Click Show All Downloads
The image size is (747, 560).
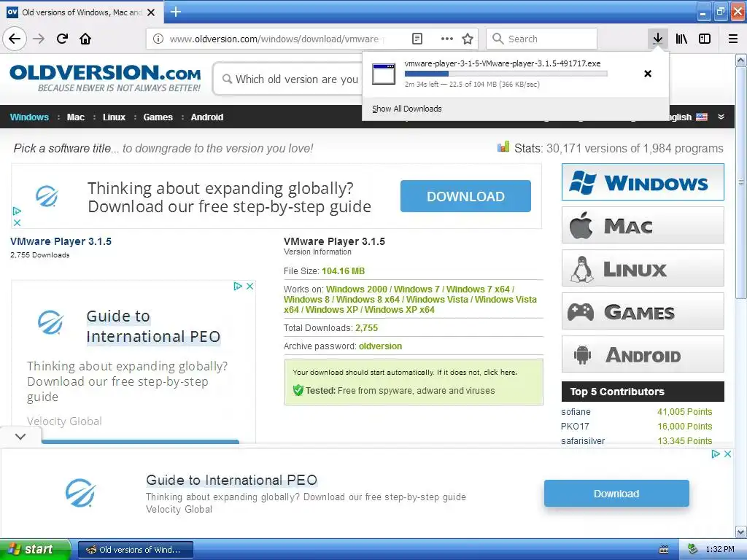[407, 109]
